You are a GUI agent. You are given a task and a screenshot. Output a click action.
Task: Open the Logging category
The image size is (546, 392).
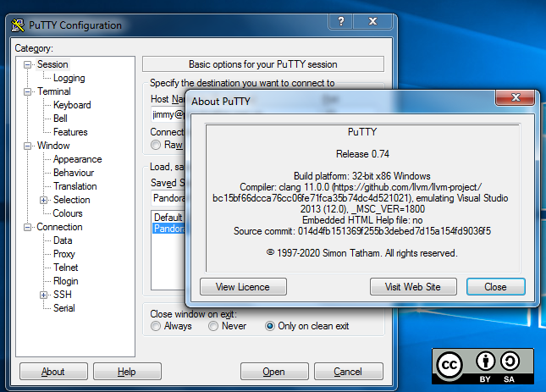click(69, 78)
